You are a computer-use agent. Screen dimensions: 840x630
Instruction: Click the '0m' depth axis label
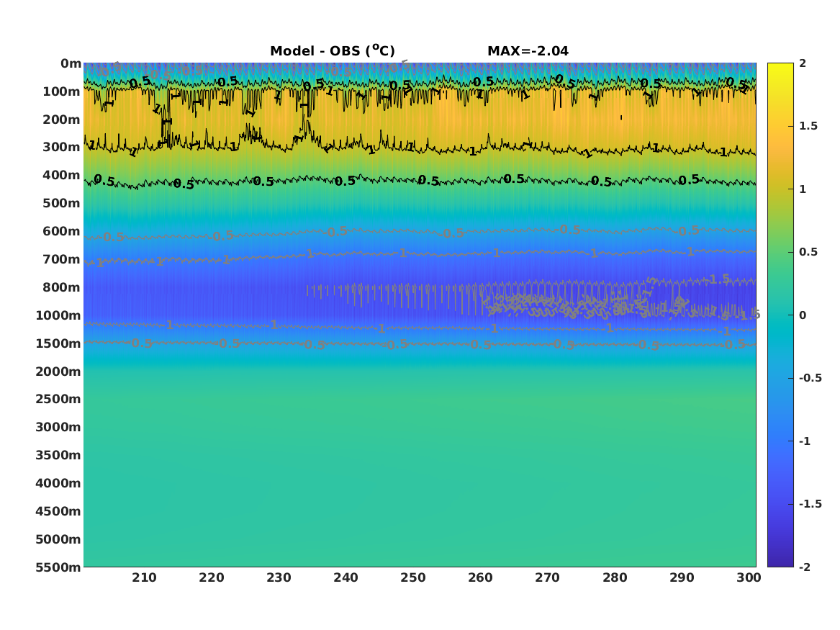71,64
